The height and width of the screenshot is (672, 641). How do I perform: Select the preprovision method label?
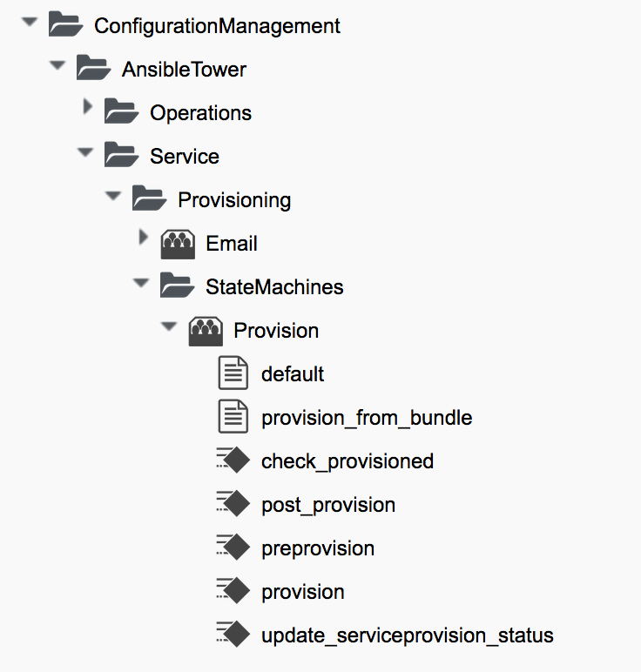[x=318, y=548]
